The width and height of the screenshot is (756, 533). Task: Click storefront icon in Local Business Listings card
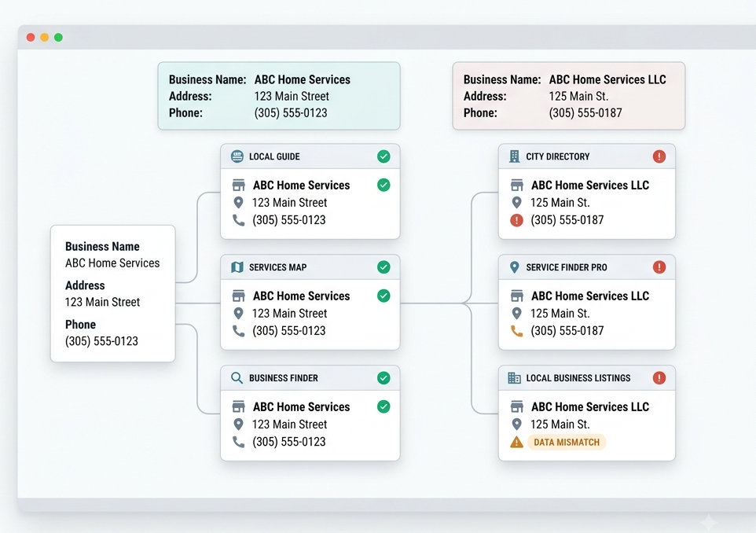517,406
